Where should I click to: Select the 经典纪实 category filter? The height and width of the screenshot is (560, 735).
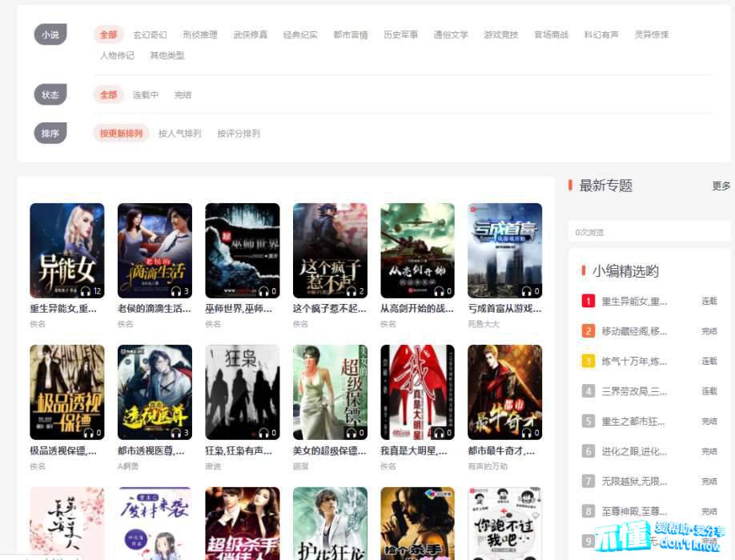(300, 34)
